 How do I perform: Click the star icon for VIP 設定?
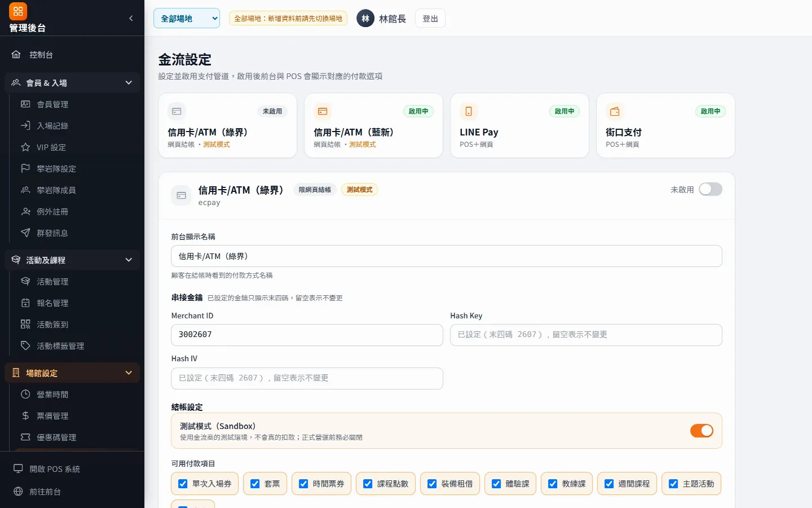pos(25,147)
